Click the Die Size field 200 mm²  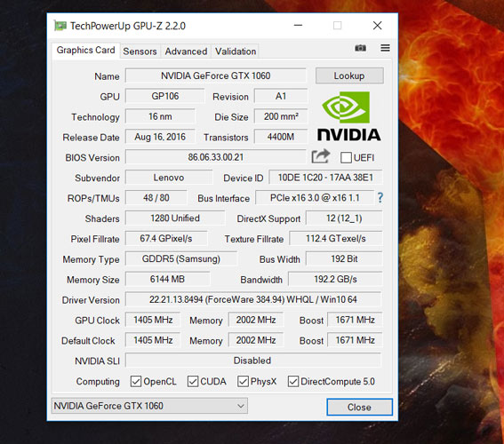click(281, 116)
